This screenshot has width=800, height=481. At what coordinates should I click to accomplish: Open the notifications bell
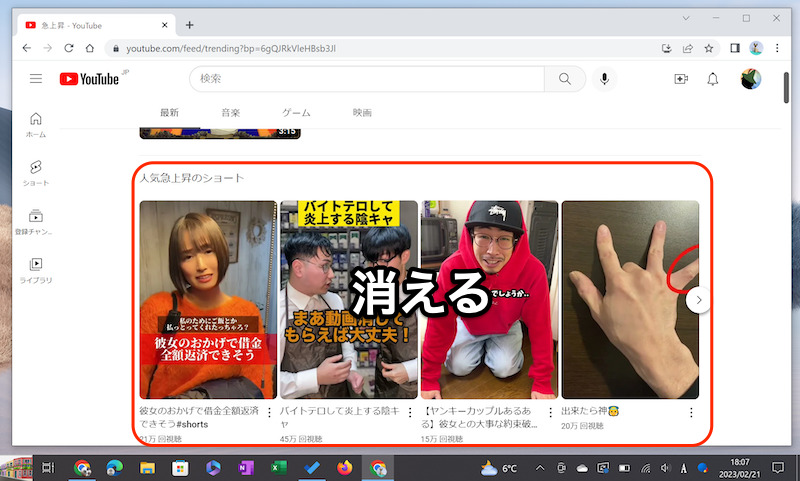point(713,79)
